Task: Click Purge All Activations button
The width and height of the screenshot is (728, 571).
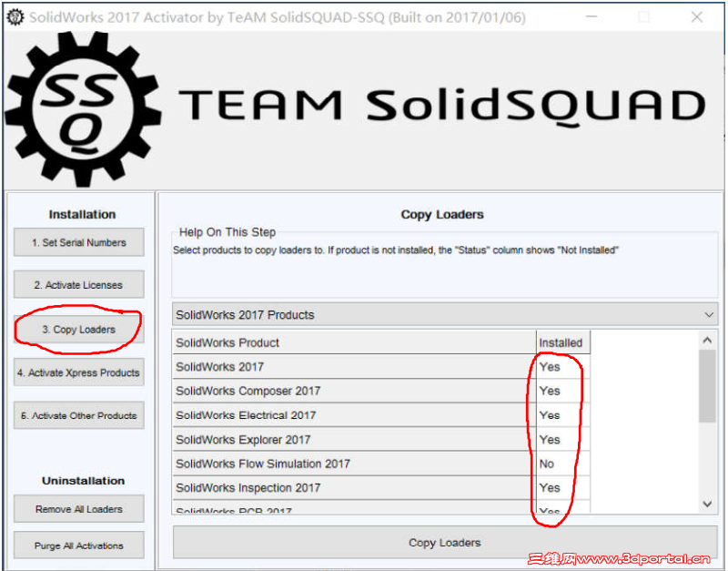Action: click(x=79, y=545)
